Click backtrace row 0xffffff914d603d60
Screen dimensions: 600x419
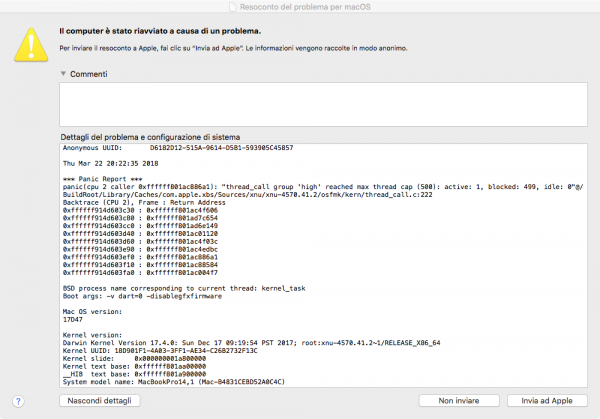click(140, 241)
